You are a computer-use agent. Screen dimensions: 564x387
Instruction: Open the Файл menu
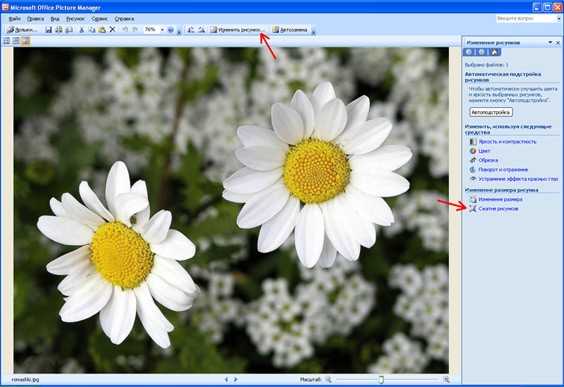coord(14,19)
